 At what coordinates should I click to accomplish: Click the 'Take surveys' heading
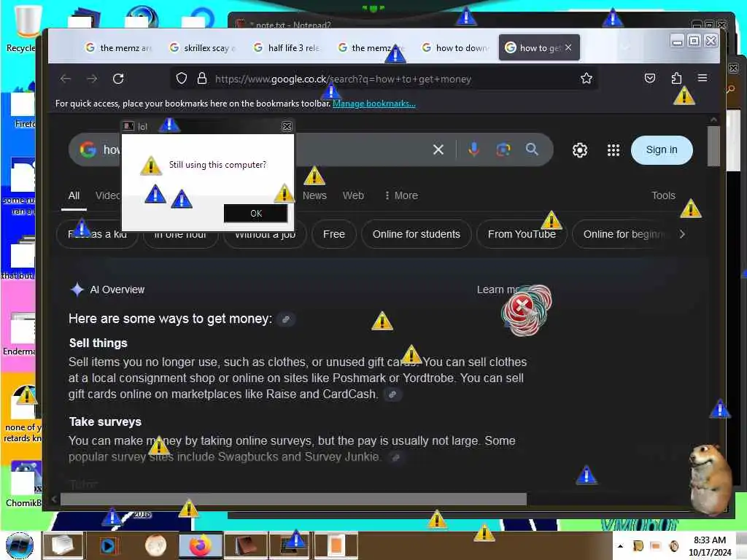pyautogui.click(x=105, y=422)
